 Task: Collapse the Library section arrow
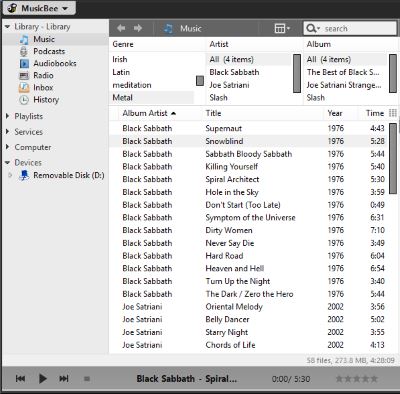tap(7, 27)
